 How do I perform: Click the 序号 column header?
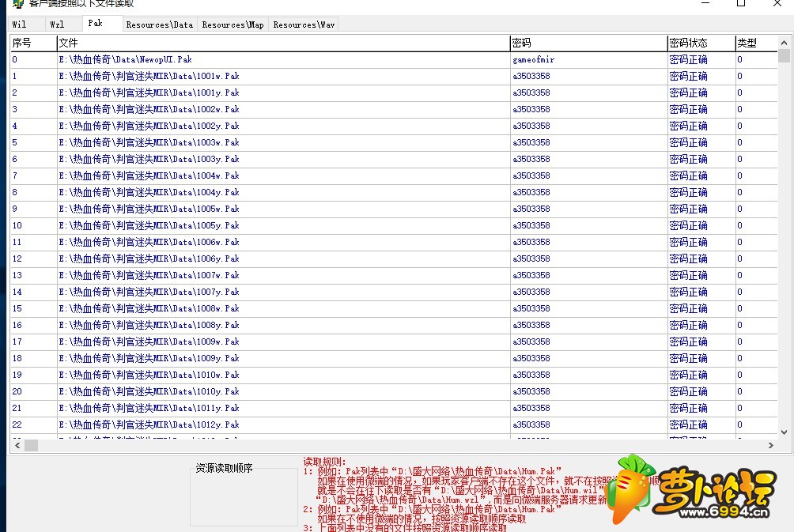click(33, 43)
